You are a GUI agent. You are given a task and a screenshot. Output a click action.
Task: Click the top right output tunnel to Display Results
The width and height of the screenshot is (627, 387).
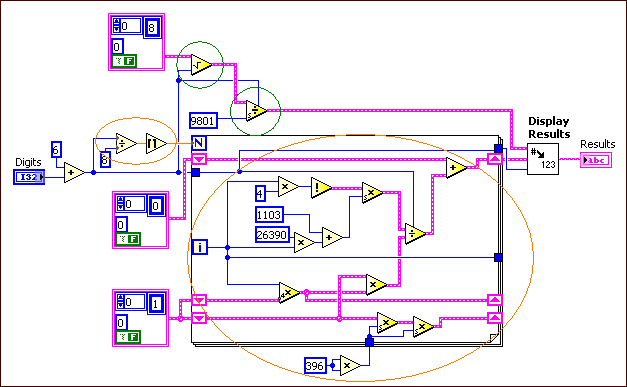498,149
